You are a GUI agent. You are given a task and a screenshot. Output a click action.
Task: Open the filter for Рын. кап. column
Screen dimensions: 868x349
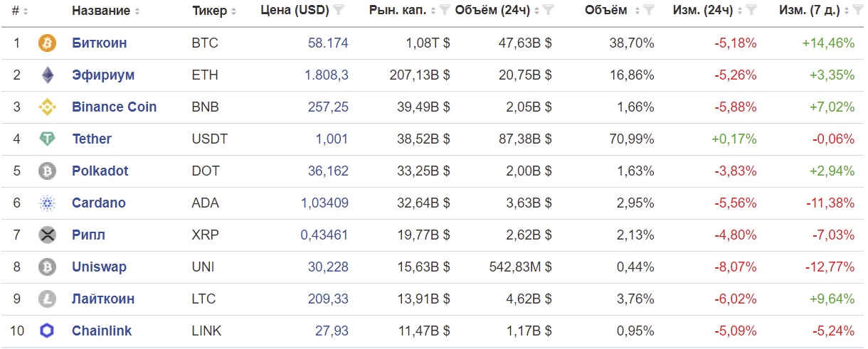pos(445,11)
